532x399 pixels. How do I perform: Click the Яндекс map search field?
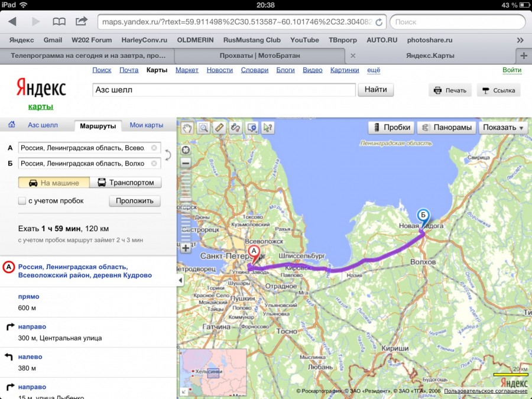point(224,90)
